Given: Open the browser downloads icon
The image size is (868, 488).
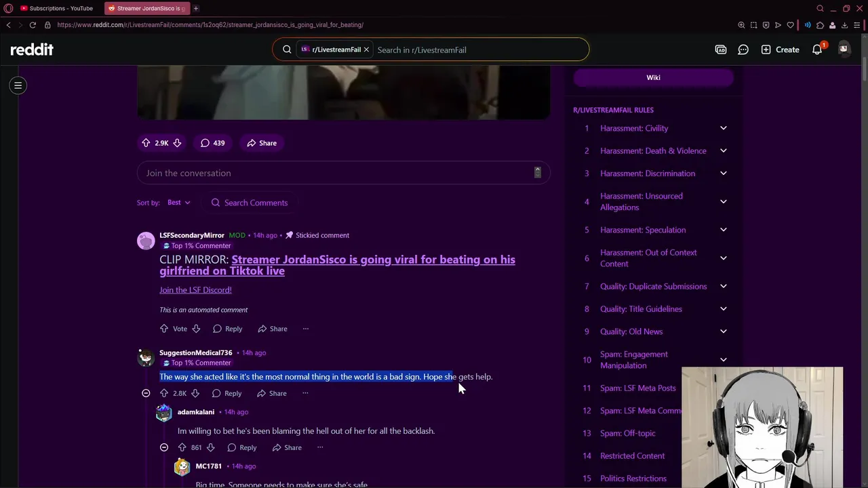Looking at the screenshot, I should pyautogui.click(x=844, y=25).
